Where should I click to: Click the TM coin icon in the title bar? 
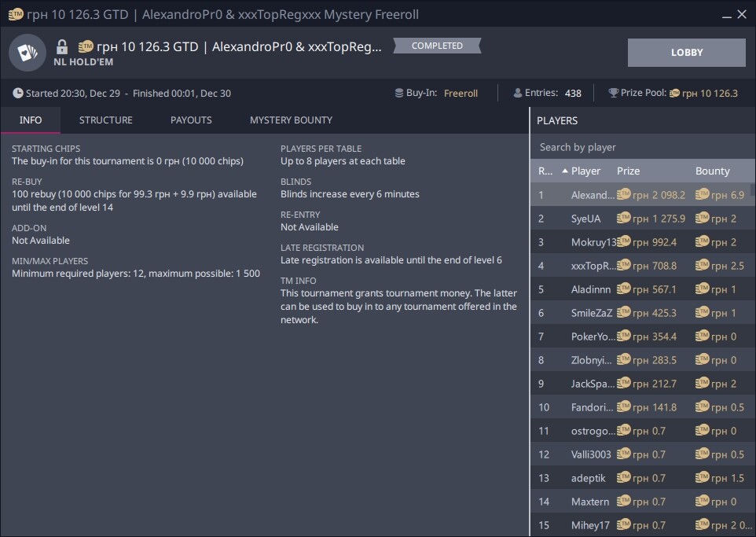click(x=13, y=14)
